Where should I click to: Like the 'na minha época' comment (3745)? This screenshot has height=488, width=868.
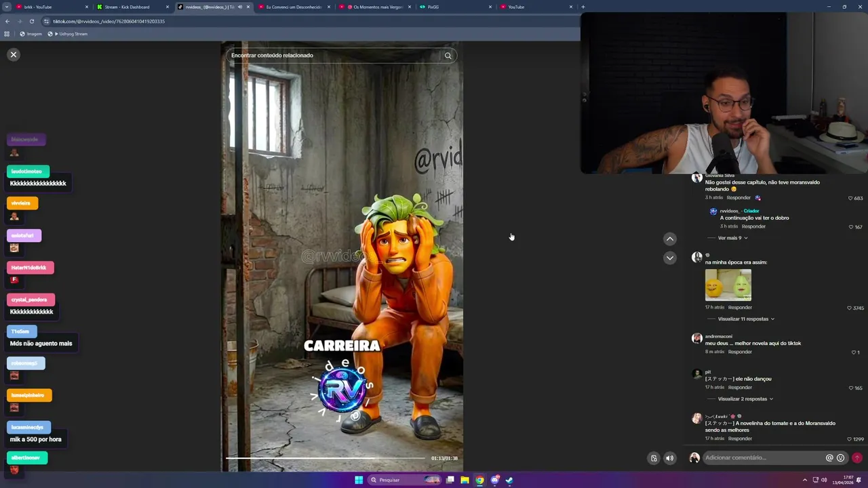[x=849, y=308]
